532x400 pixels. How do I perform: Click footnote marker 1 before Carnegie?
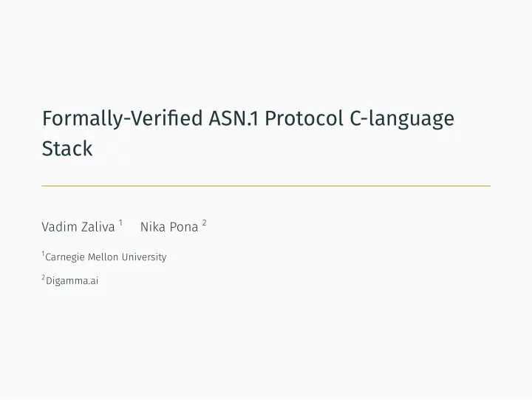pos(43,254)
